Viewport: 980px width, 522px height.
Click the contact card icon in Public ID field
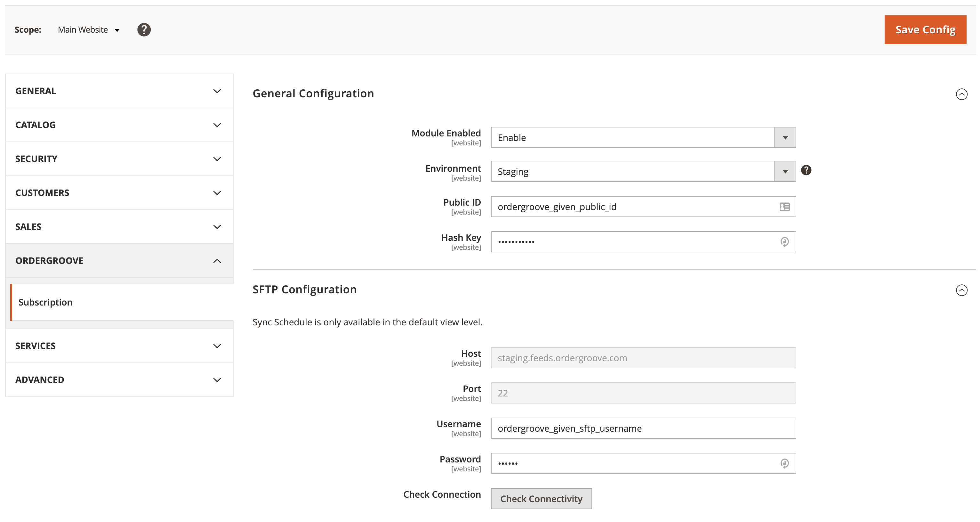784,207
